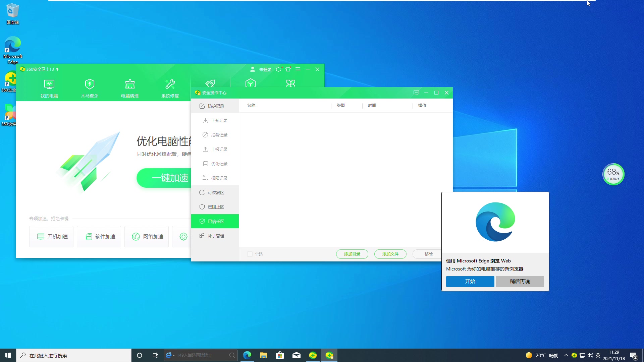Open the skin (T-shirt) icon

288,69
